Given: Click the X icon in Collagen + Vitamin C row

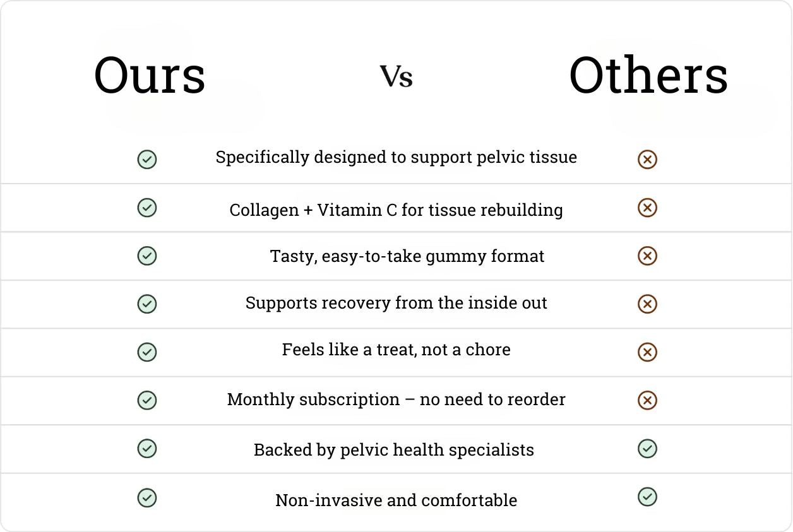Looking at the screenshot, I should coord(647,208).
